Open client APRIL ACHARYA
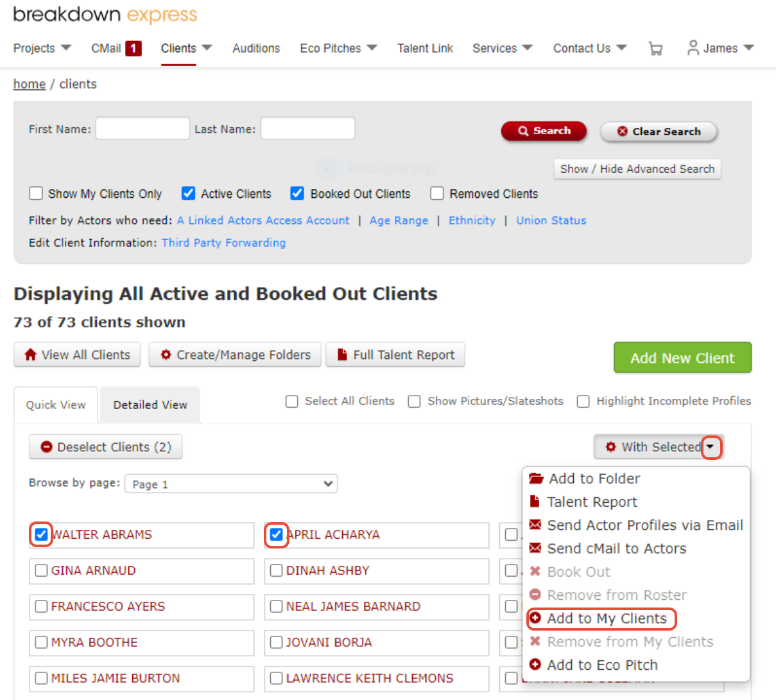Image resolution: width=776 pixels, height=700 pixels. [333, 534]
